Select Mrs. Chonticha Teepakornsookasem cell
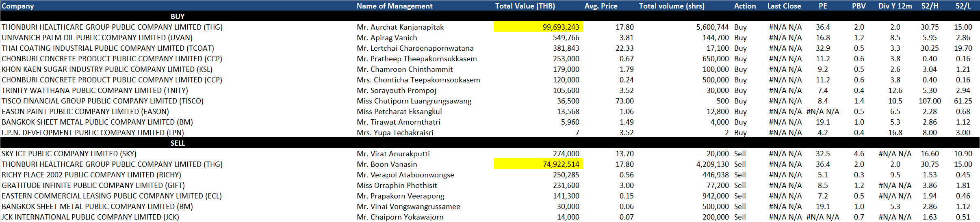This screenshot has height=222, width=980. click(x=418, y=80)
